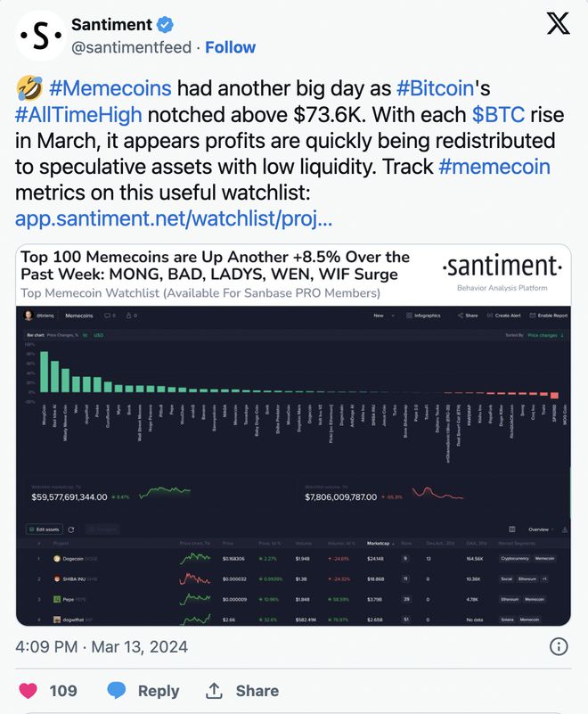Image resolution: width=588 pixels, height=714 pixels.
Task: Follow the santimentfeed account
Action: [x=230, y=47]
